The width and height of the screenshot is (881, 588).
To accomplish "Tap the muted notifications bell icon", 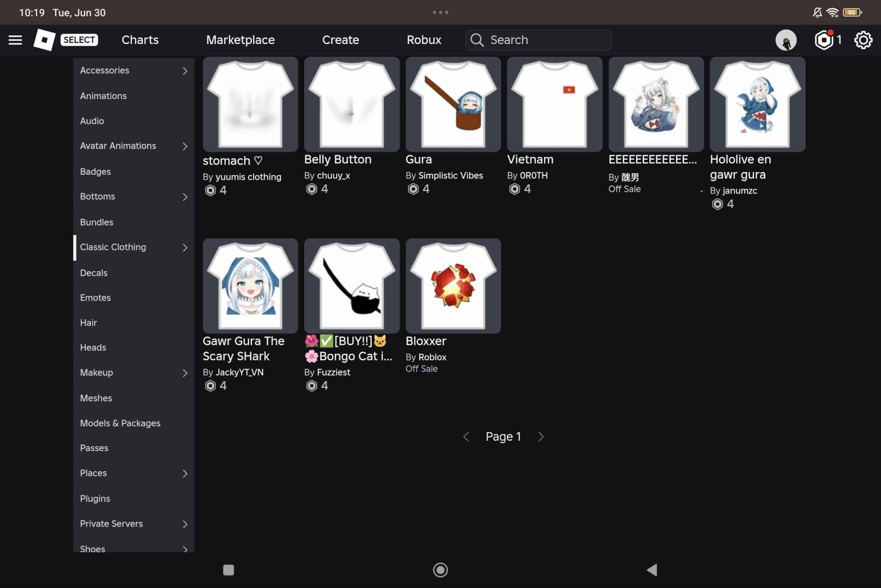I will (x=817, y=12).
